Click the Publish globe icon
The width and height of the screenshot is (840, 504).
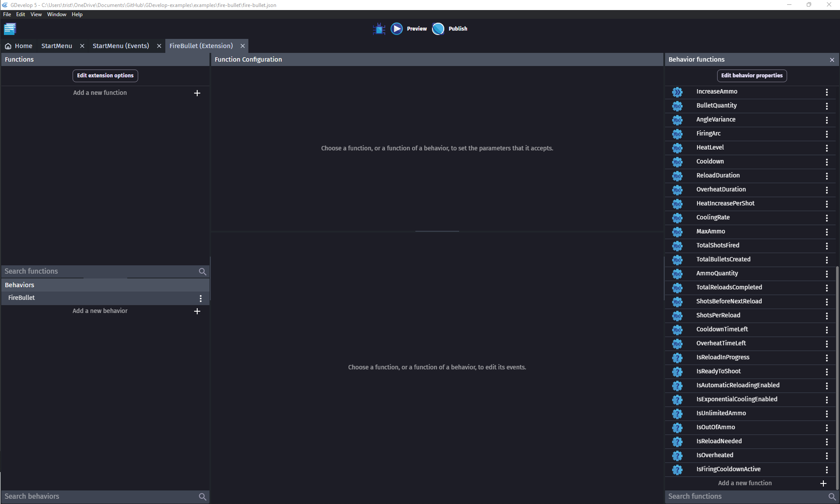pos(438,29)
